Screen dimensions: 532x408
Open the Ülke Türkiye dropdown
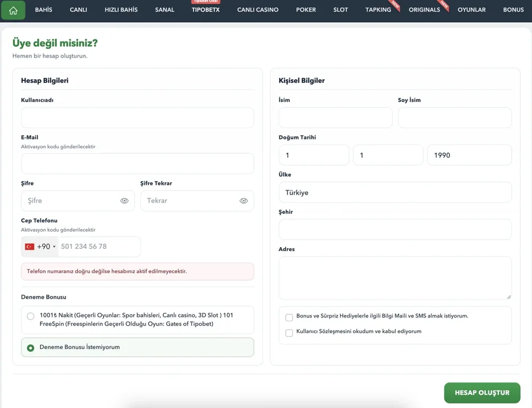395,193
